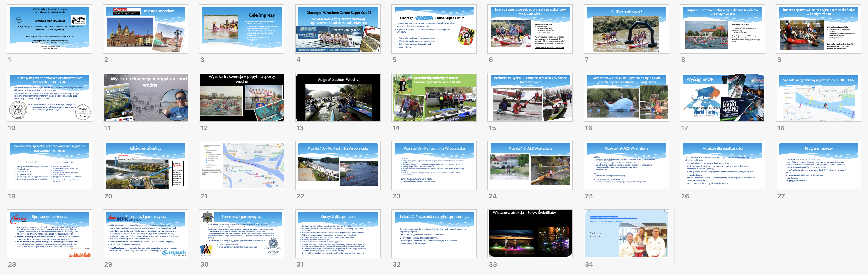
Task: Select 'Przystań B- AZS Wratislavia' photo slide 24
Action: [x=530, y=165]
